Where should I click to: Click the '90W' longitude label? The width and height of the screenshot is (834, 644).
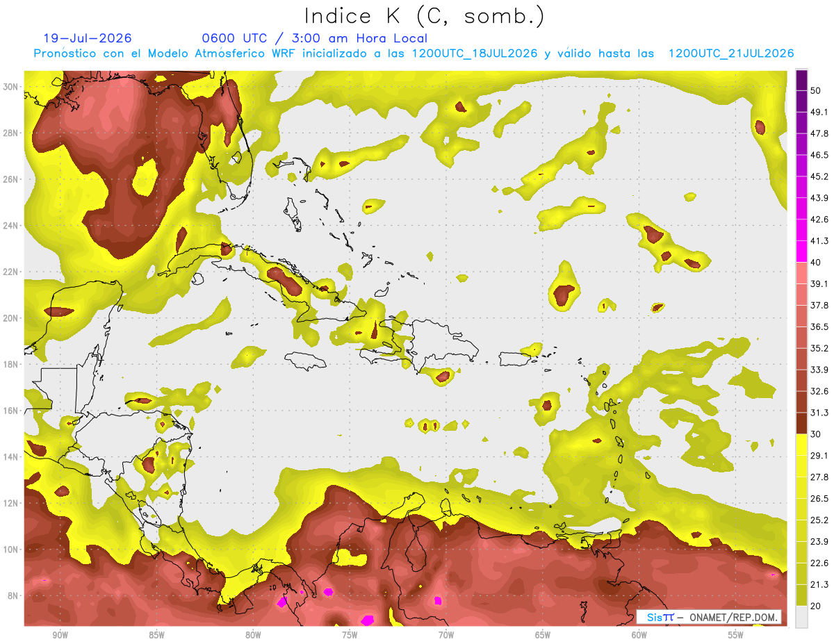tap(60, 636)
